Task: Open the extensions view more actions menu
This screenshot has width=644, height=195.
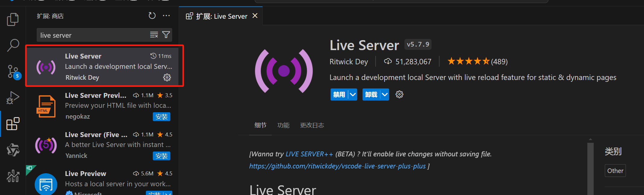Action: pos(166,16)
